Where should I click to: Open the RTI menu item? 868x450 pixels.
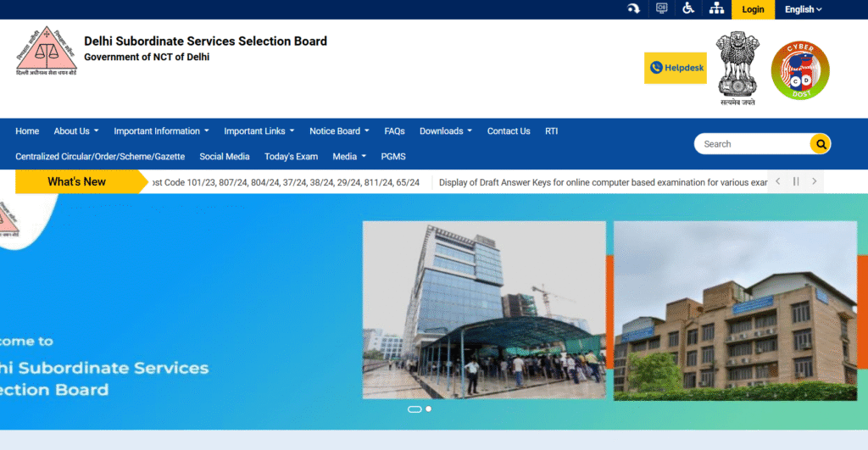pyautogui.click(x=551, y=131)
